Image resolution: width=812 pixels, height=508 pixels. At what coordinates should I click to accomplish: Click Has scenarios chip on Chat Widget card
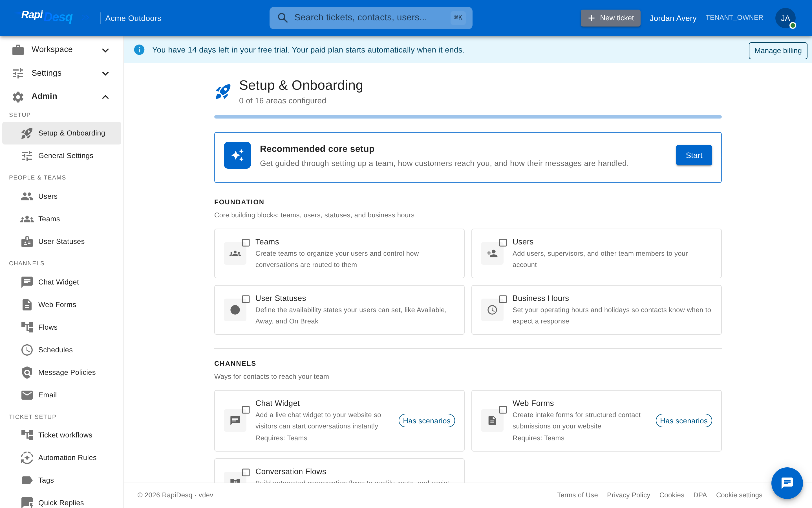[x=427, y=421]
